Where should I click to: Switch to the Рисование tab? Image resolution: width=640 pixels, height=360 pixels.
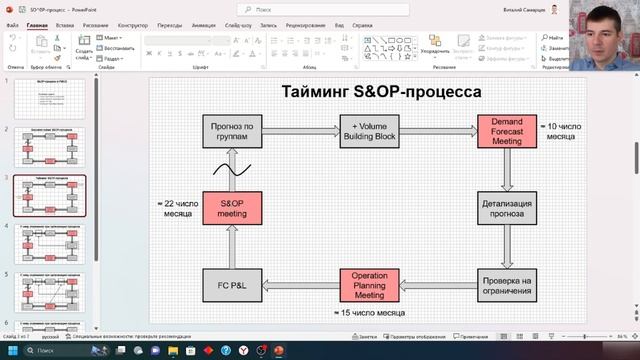[x=96, y=25]
